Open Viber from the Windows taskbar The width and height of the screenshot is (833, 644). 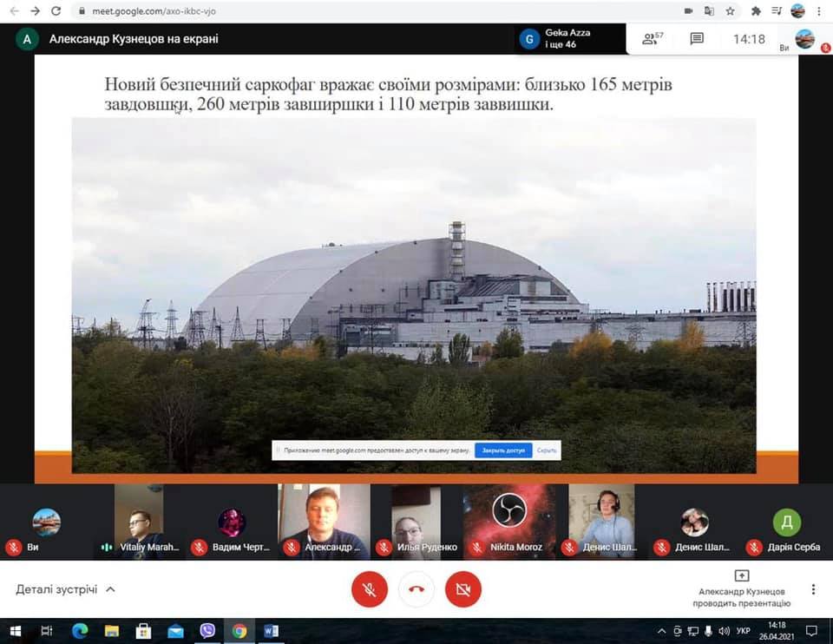[x=207, y=631]
